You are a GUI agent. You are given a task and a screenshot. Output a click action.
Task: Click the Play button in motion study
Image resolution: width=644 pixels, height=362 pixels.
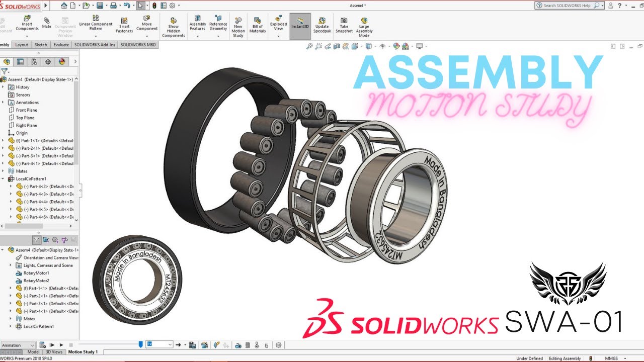pos(61,345)
